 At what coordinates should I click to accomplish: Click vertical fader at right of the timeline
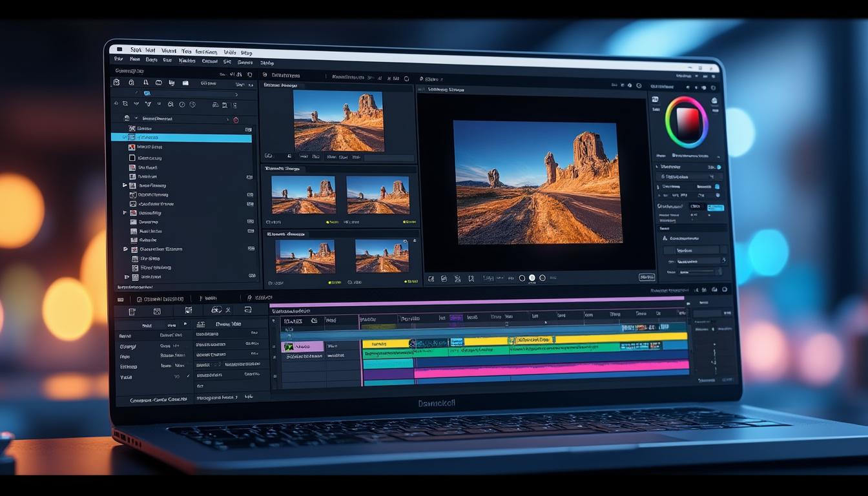pyautogui.click(x=715, y=358)
